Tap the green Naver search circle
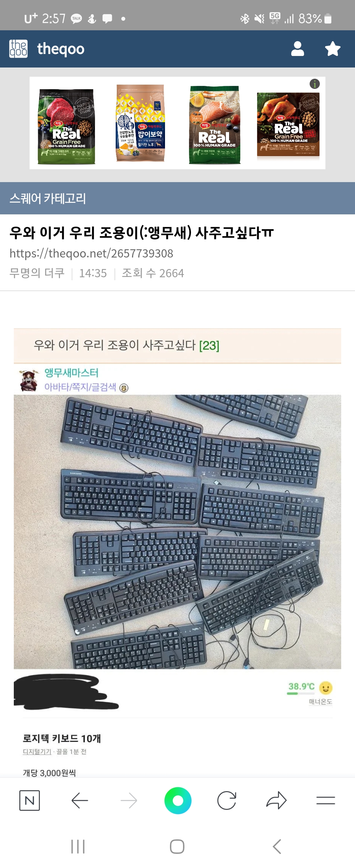Viewport: 355px width, 868px height. coord(178,800)
